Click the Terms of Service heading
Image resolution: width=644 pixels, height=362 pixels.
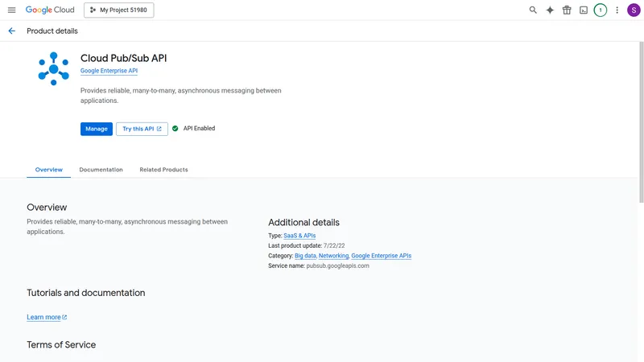[61, 345]
